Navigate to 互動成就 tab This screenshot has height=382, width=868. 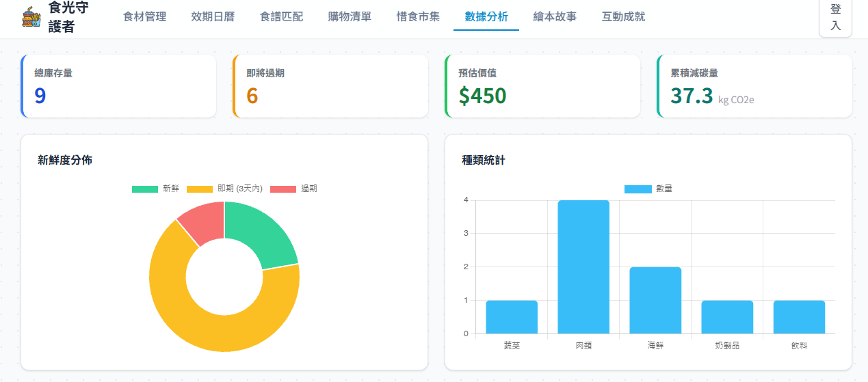click(x=623, y=17)
